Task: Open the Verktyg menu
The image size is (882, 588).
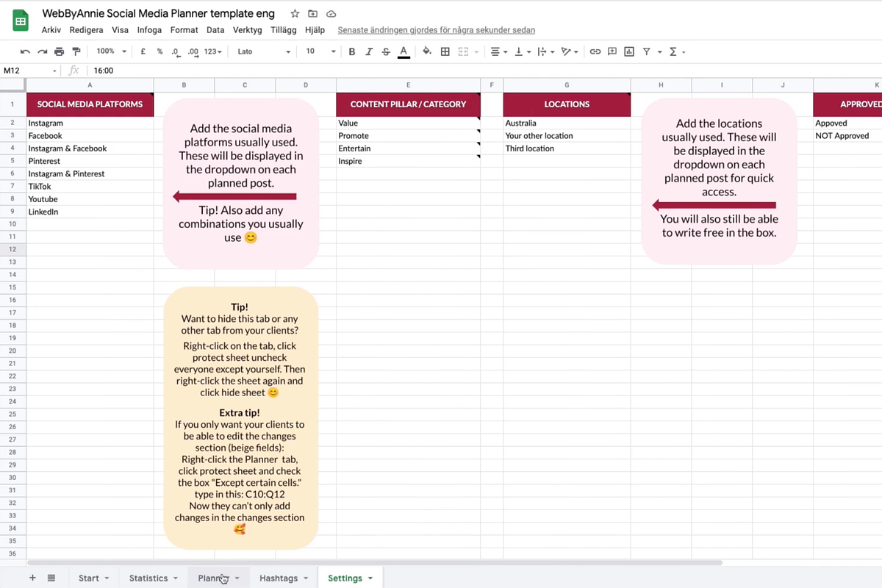Action: [x=247, y=30]
